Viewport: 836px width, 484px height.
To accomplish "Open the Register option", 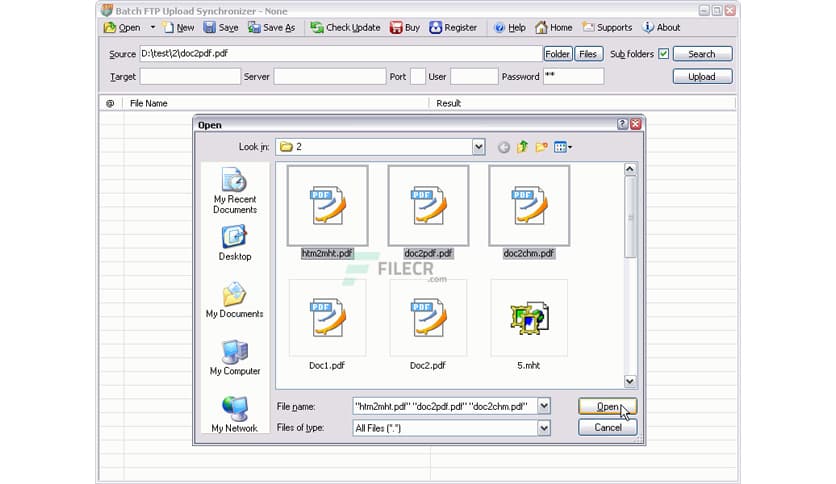I will pos(453,27).
